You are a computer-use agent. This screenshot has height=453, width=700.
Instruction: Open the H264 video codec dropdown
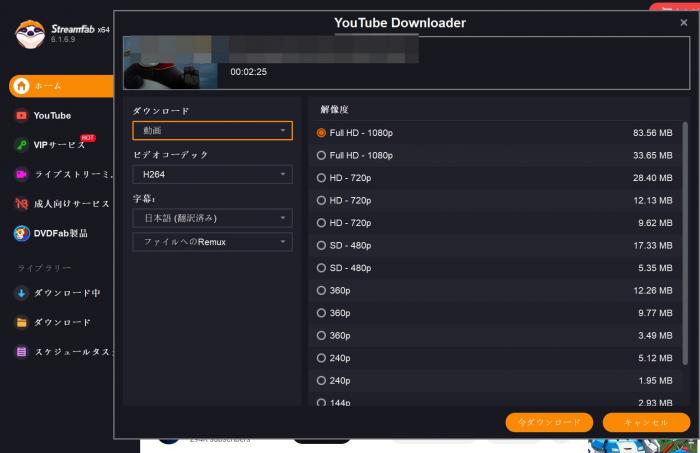coord(212,175)
